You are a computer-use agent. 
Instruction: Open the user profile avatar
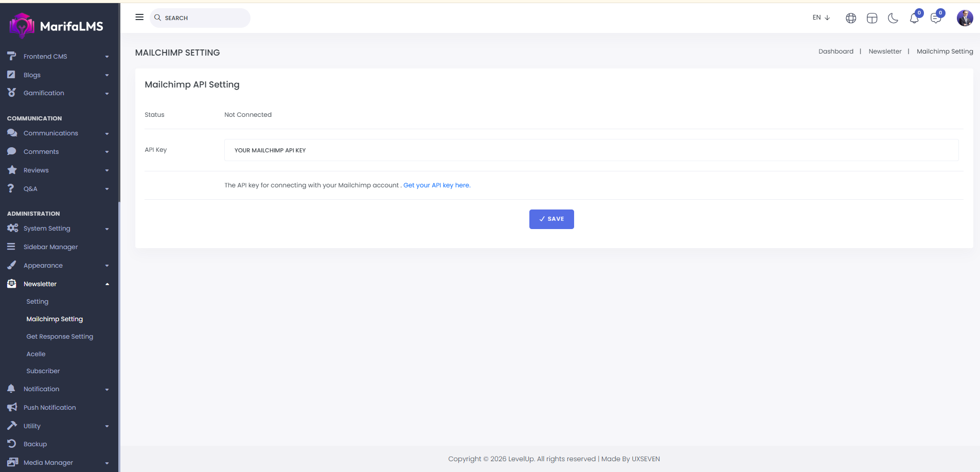click(x=965, y=18)
